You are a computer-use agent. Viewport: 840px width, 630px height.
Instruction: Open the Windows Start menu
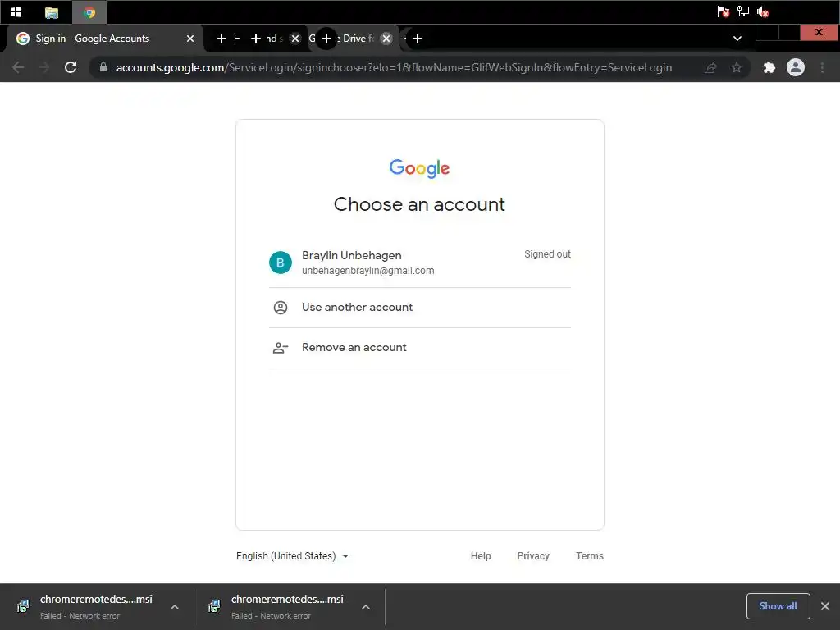tap(16, 11)
